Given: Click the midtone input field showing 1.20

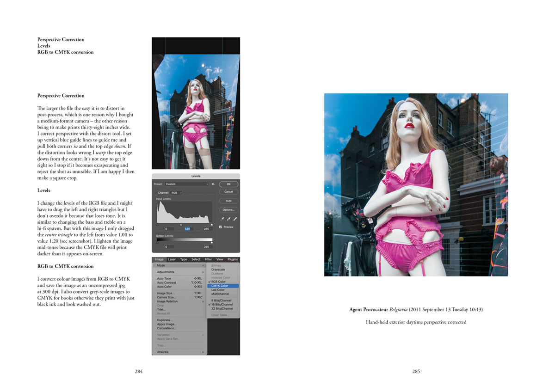Looking at the screenshot, I should [187, 229].
